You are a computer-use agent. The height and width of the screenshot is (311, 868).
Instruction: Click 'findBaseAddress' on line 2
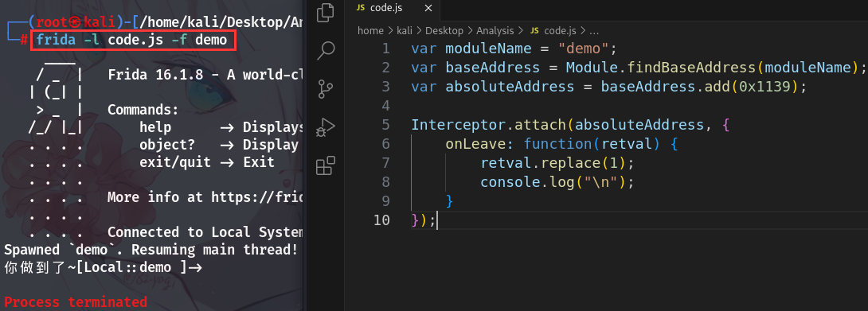point(691,68)
